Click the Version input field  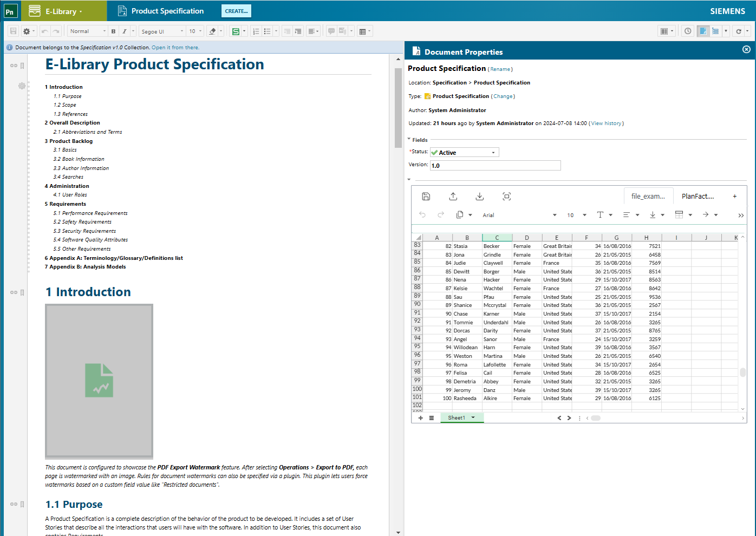495,165
